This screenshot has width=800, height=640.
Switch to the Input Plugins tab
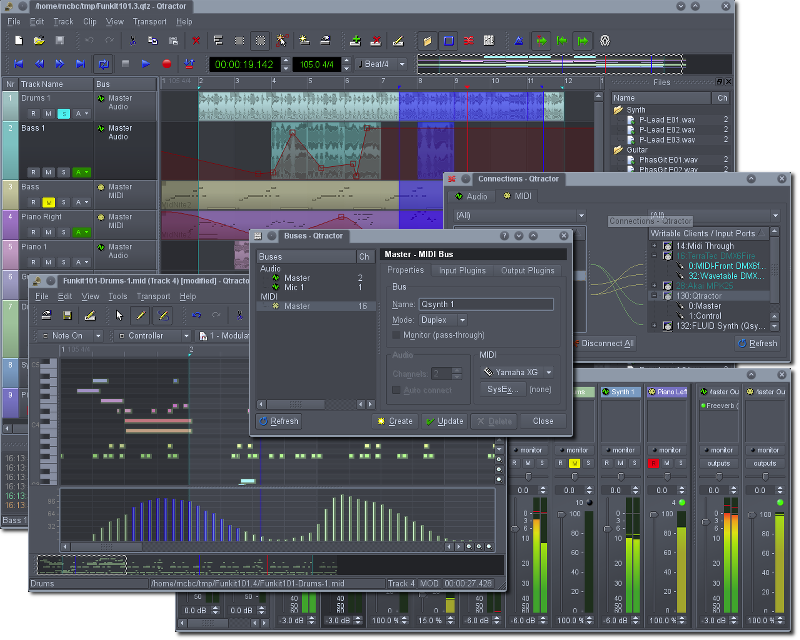coord(462,270)
